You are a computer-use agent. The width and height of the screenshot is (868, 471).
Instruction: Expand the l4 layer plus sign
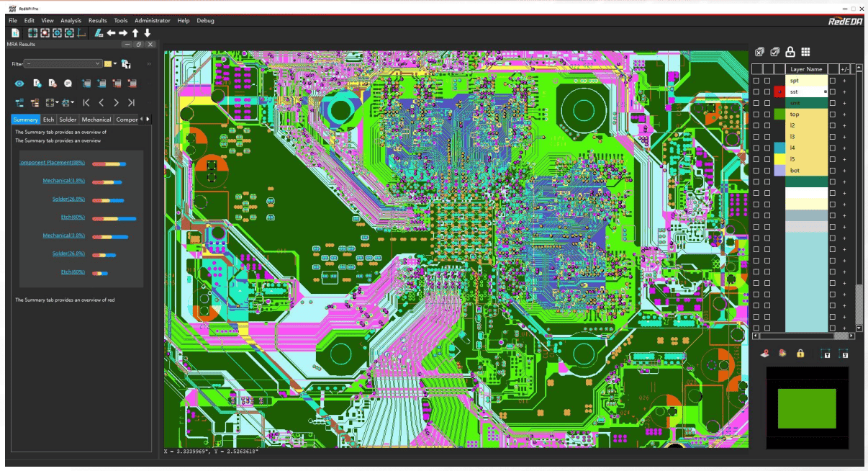pos(845,148)
